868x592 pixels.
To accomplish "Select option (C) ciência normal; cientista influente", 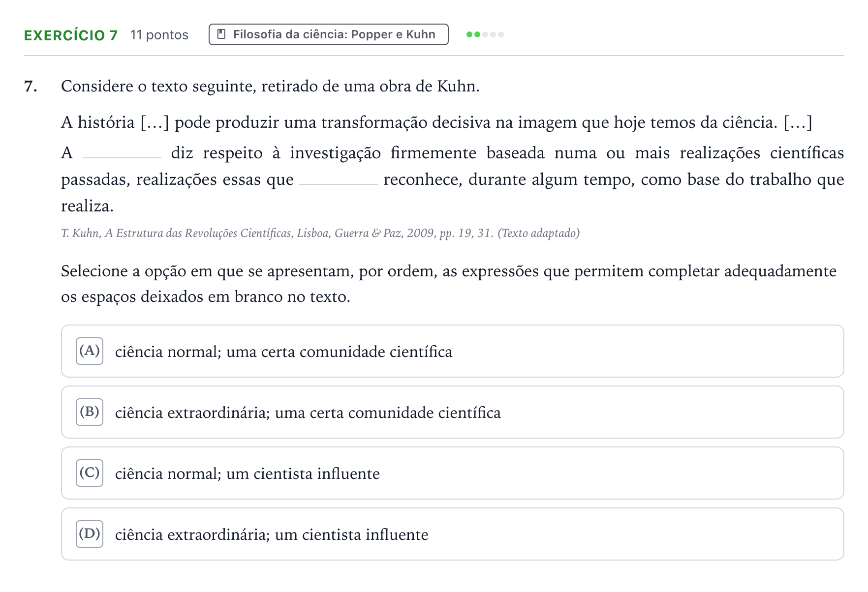I will point(452,473).
